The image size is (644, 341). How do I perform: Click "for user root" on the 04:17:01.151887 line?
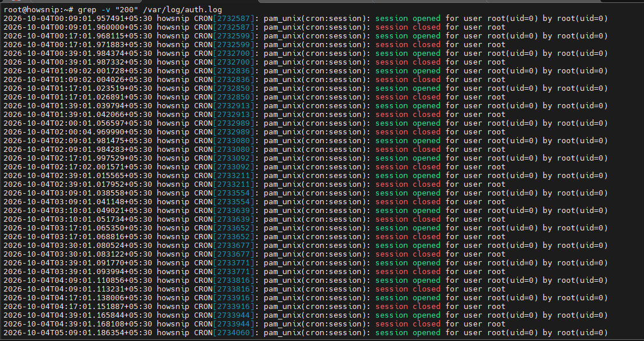475,307
